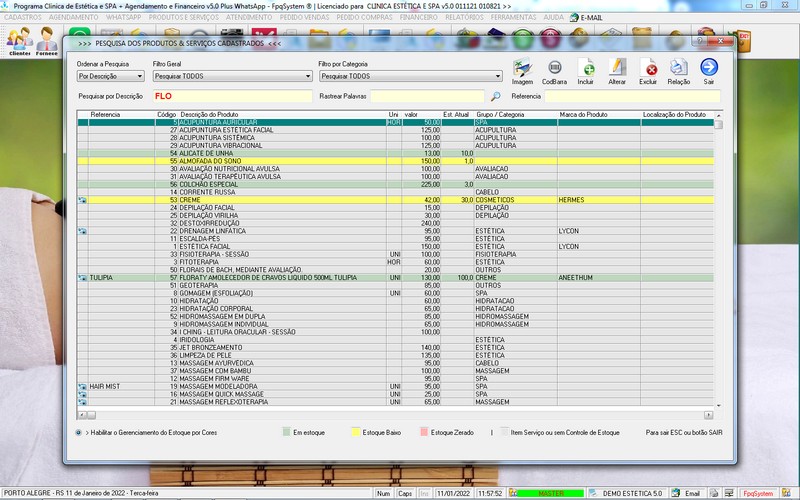Click the last icon after FpqSystem
The image size is (800, 500).
click(x=786, y=493)
